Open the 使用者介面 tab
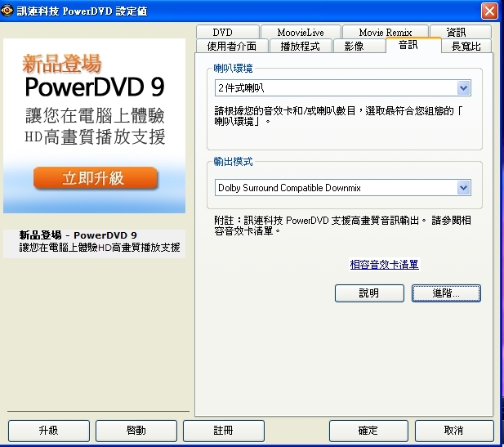504x447 pixels. pos(232,47)
